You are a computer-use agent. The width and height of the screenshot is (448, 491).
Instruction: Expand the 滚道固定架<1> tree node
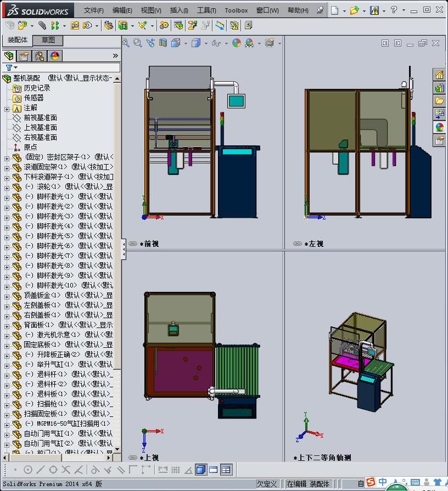pos(7,168)
